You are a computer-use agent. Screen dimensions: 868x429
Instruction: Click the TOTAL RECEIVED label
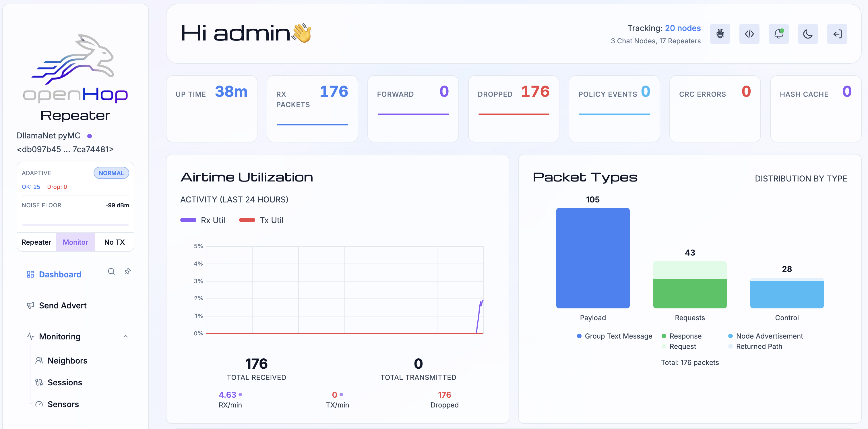click(256, 377)
